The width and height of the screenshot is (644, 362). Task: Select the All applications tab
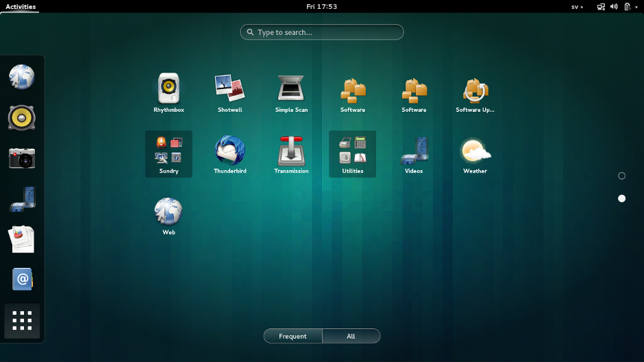351,336
